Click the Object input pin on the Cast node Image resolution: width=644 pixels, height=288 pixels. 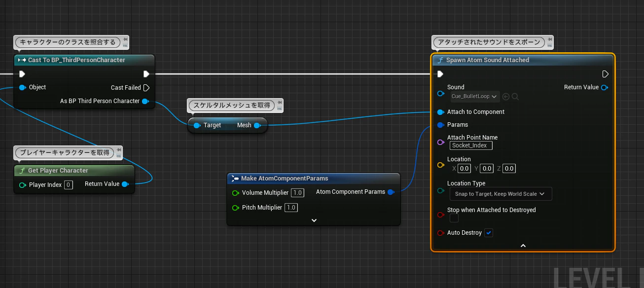(22, 88)
